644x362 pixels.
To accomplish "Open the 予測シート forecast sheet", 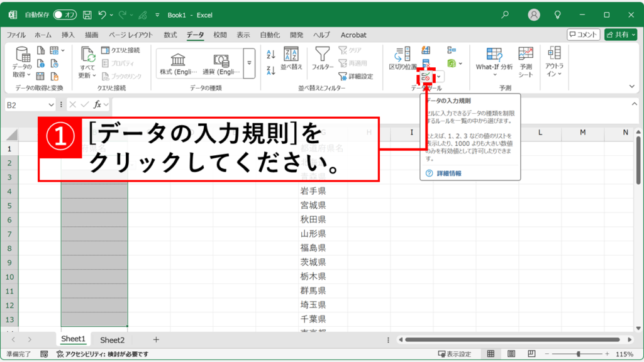I will coord(525,62).
